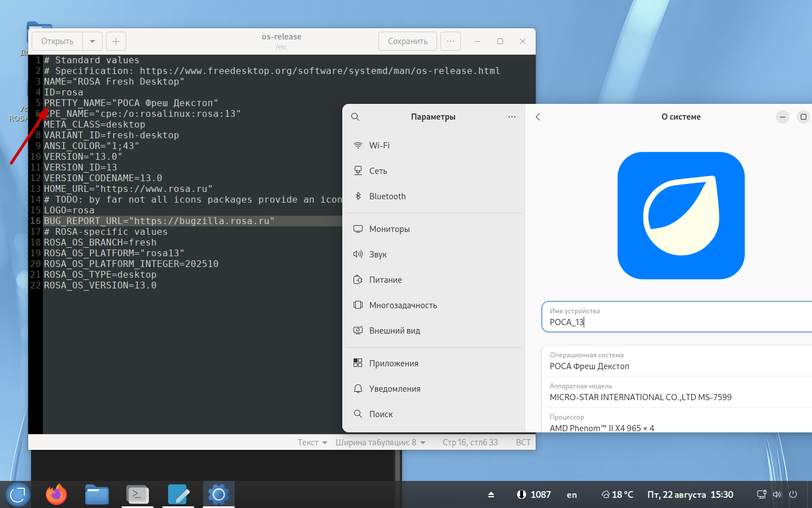Image resolution: width=812 pixels, height=508 pixels.
Task: Select Мониторы in settings sidebar
Action: click(389, 229)
